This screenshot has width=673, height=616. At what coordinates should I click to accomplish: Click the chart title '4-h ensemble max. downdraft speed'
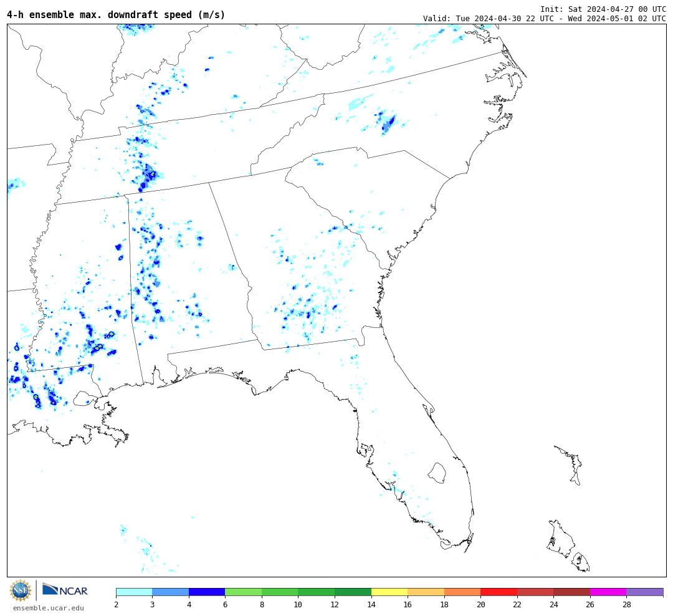pos(116,14)
